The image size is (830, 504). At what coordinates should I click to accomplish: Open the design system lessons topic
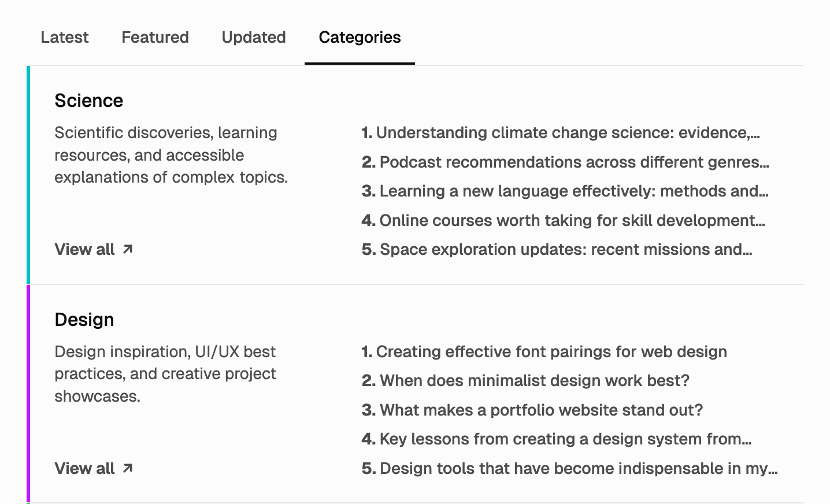tap(557, 439)
